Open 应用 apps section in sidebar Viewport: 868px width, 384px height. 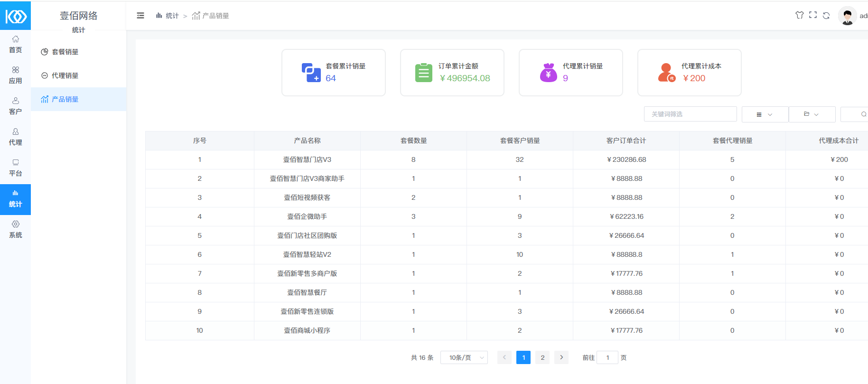[15, 75]
